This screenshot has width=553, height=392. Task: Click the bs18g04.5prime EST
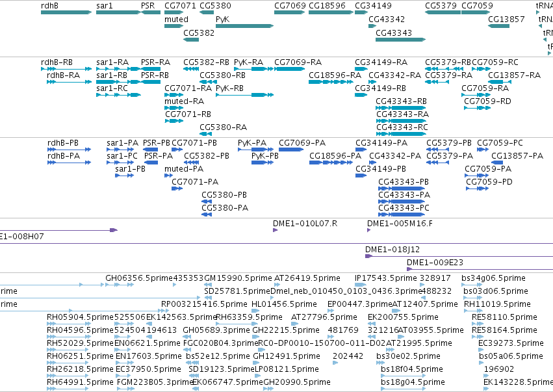(x=403, y=389)
